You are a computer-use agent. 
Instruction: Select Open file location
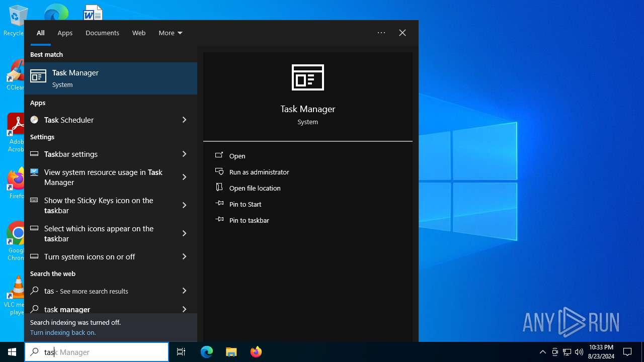255,188
